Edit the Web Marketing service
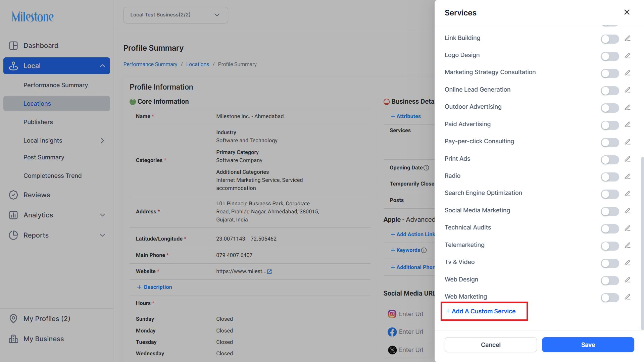Image resolution: width=644 pixels, height=362 pixels. (627, 297)
